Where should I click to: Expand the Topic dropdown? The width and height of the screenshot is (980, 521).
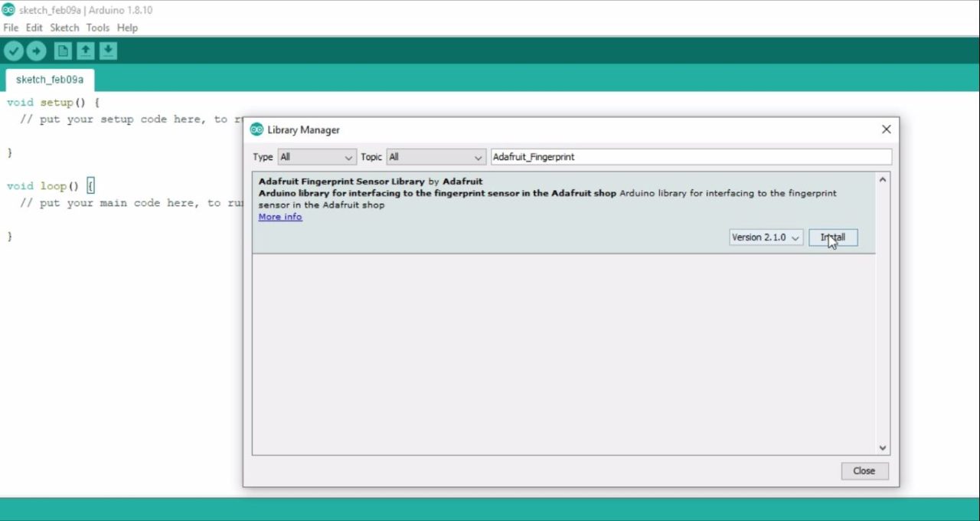click(436, 157)
